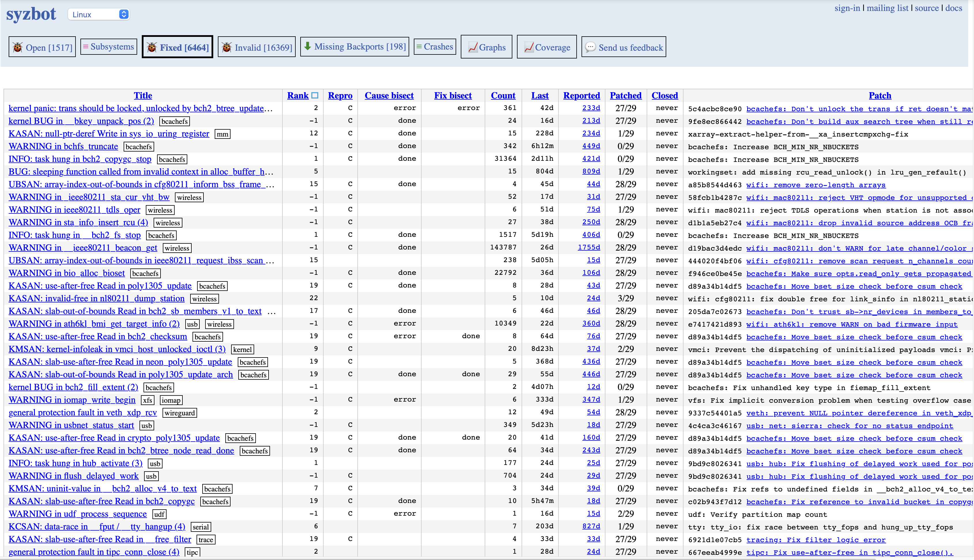Click green arrow icon on Missing Backports

307,46
